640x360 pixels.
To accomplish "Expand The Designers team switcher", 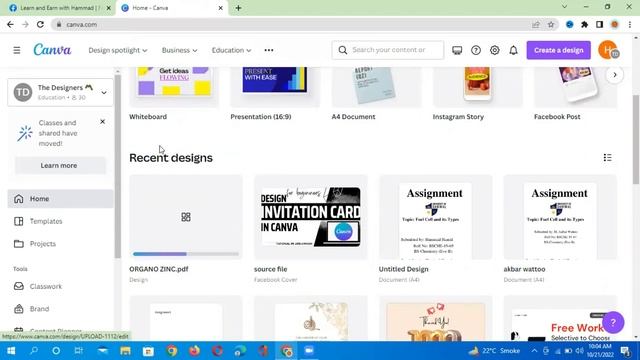I will tap(60, 92).
